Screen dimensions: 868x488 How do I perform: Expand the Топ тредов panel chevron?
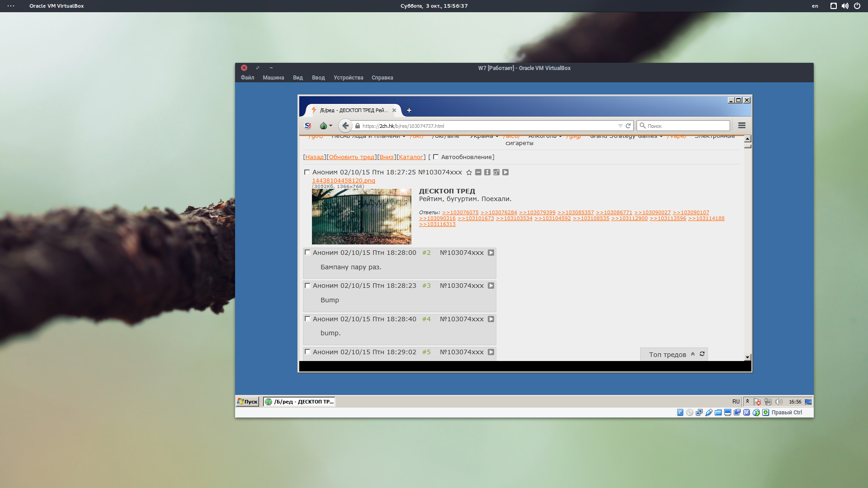(693, 354)
